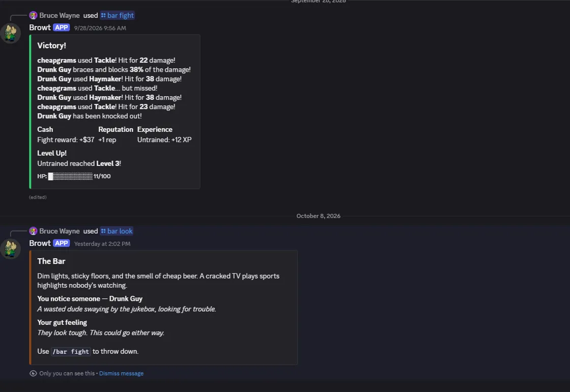570x392 pixels.
Task: Click Bruce Wayne's small avatar above The Bar message
Action: click(33, 231)
